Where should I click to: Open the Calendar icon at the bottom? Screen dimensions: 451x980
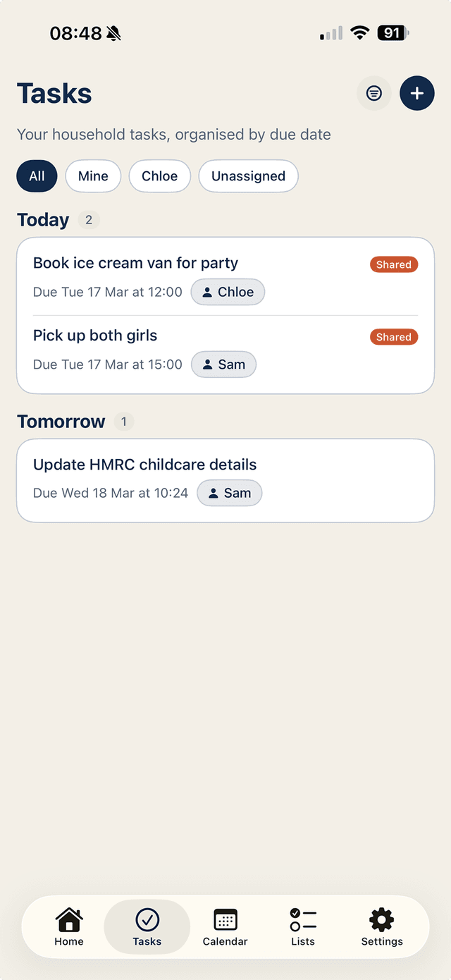[225, 919]
